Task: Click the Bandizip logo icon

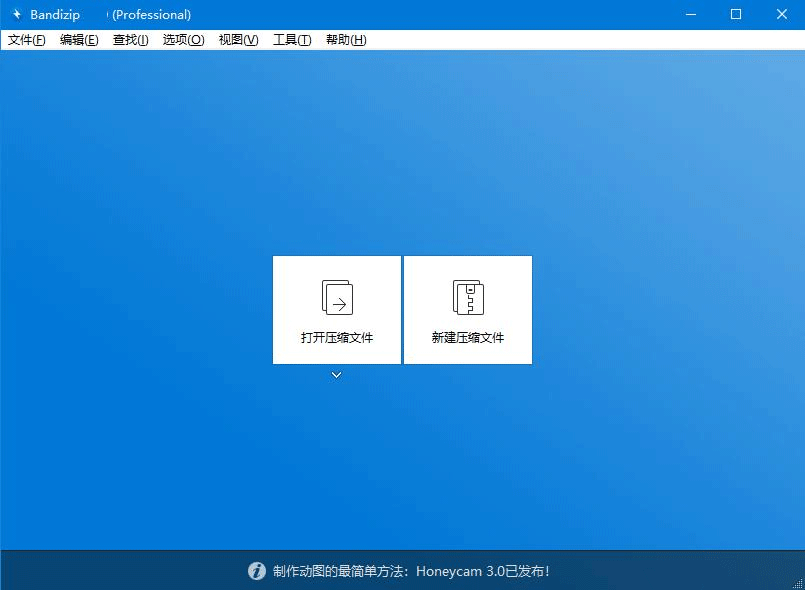Action: pos(16,14)
